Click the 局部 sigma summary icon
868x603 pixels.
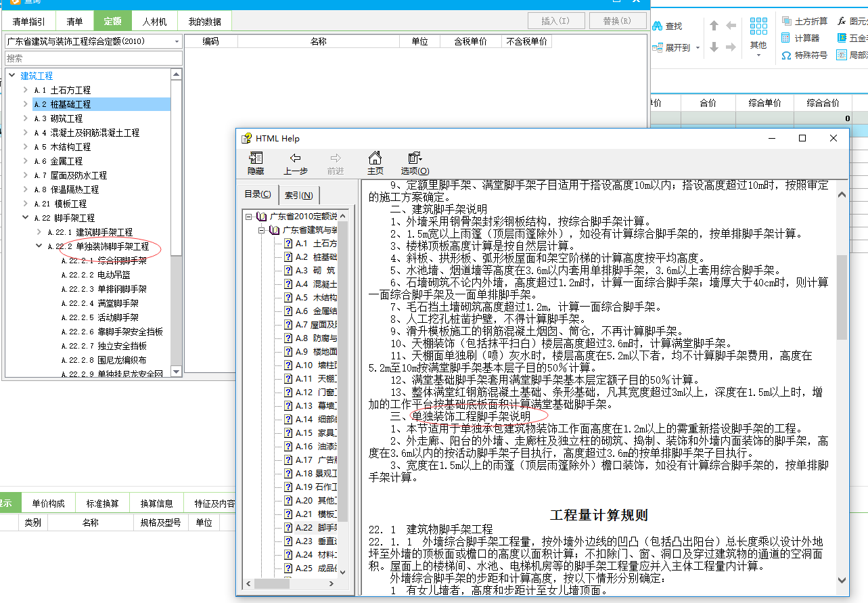(842, 55)
